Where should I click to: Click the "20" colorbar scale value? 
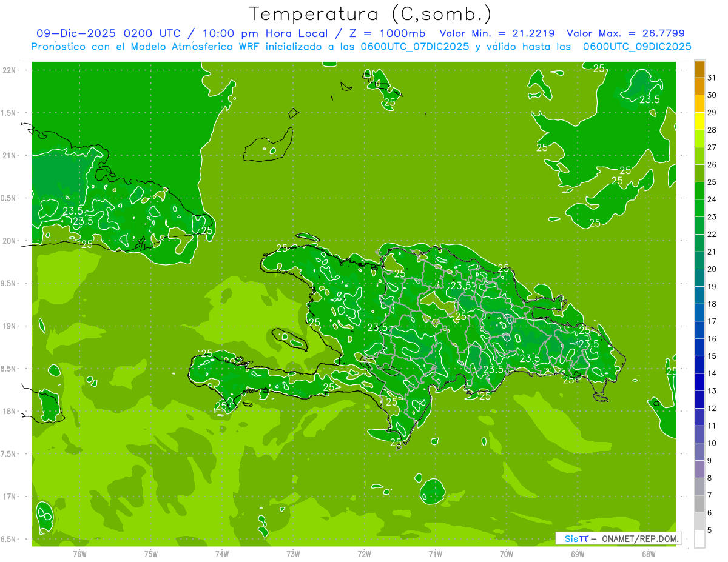[x=712, y=269]
